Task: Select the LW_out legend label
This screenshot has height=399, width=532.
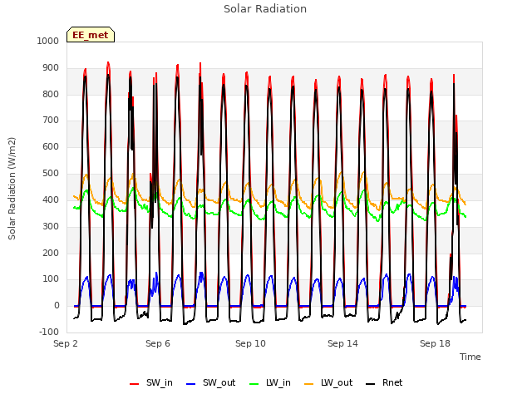Action: click(337, 382)
